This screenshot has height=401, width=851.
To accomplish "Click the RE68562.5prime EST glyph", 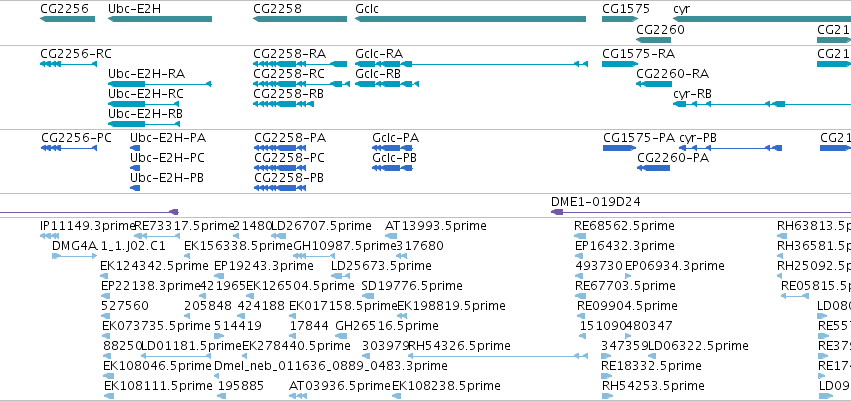I will pos(580,235).
